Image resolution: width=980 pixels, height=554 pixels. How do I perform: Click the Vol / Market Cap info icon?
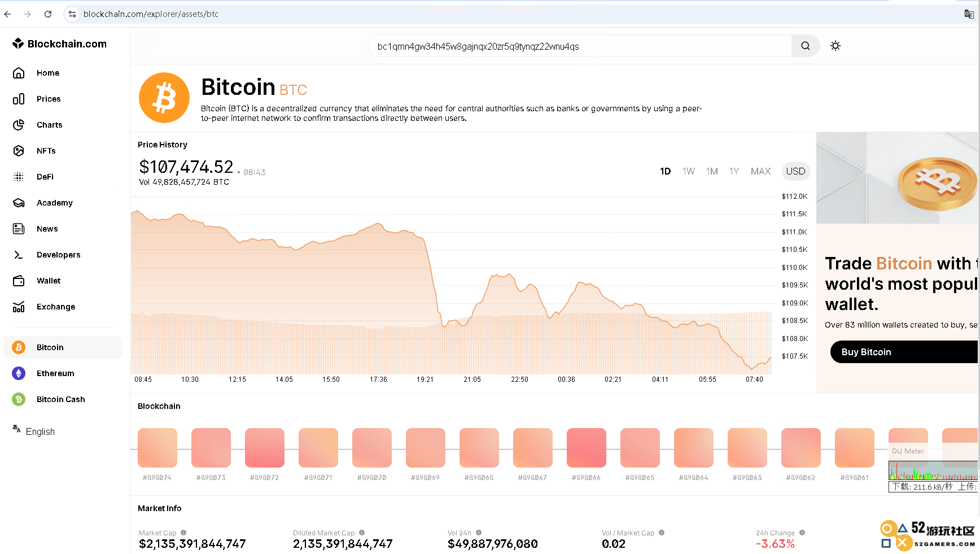pos(662,533)
